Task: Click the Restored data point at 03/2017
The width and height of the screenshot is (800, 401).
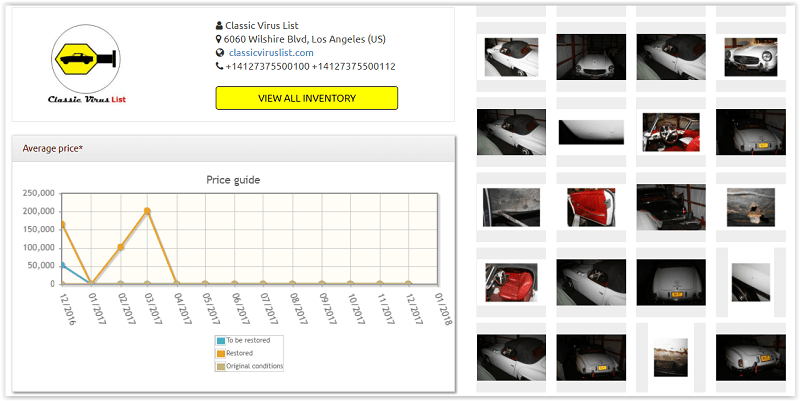Action: pos(148,211)
